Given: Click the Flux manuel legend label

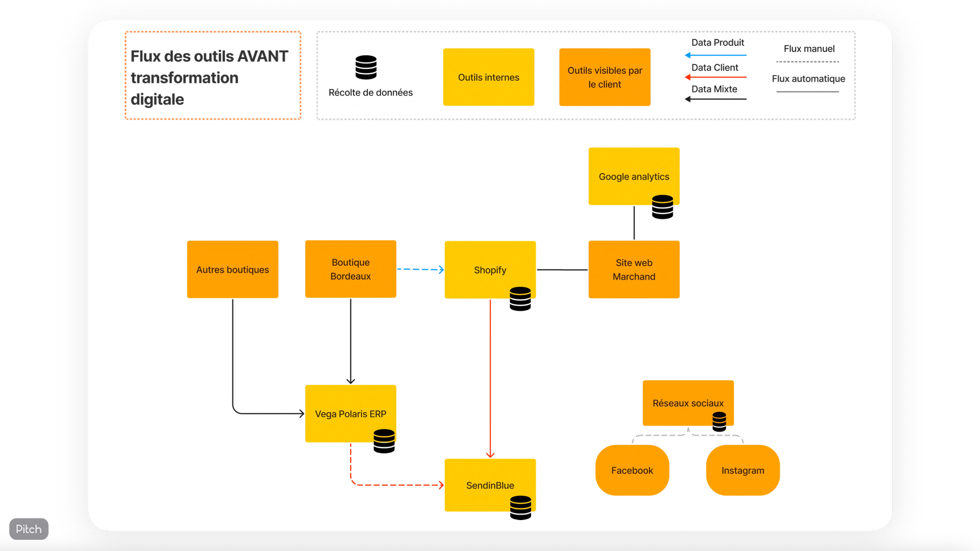Looking at the screenshot, I should coord(809,49).
